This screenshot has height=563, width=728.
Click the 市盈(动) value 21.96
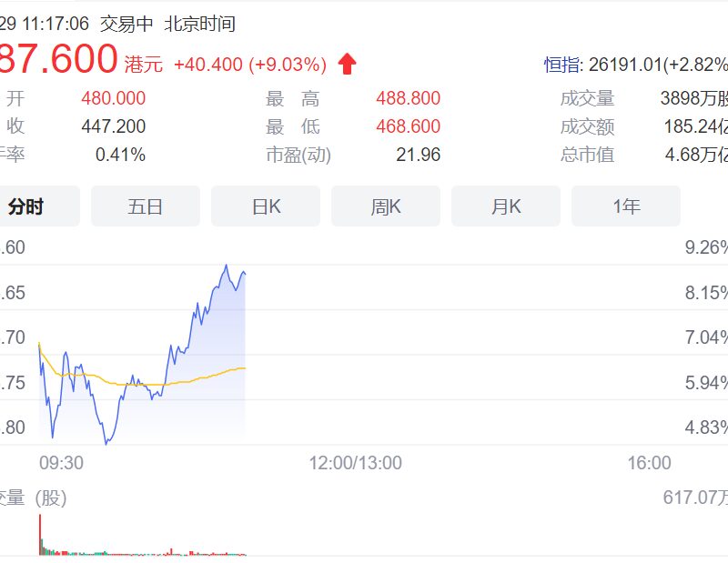click(x=418, y=155)
